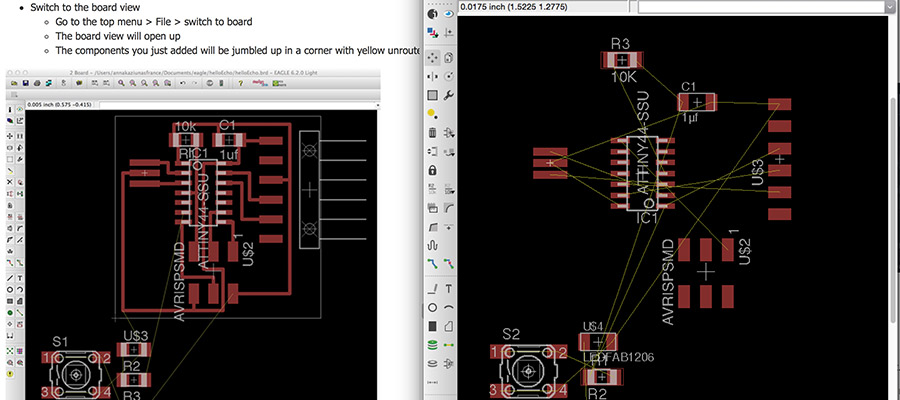
Task: Select Change wrench tool in right EAGLE window
Action: (x=449, y=95)
